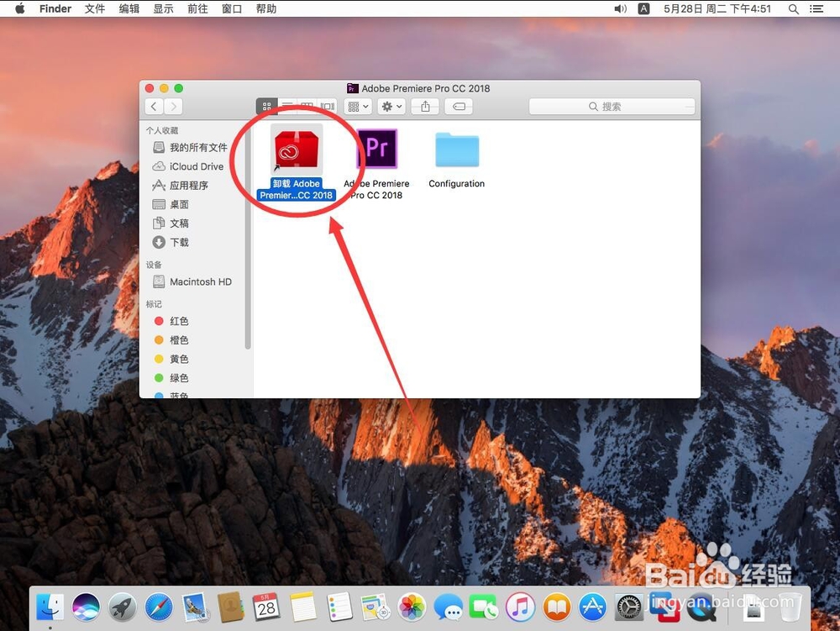
Task: Click the input method A icon
Action: 644,8
